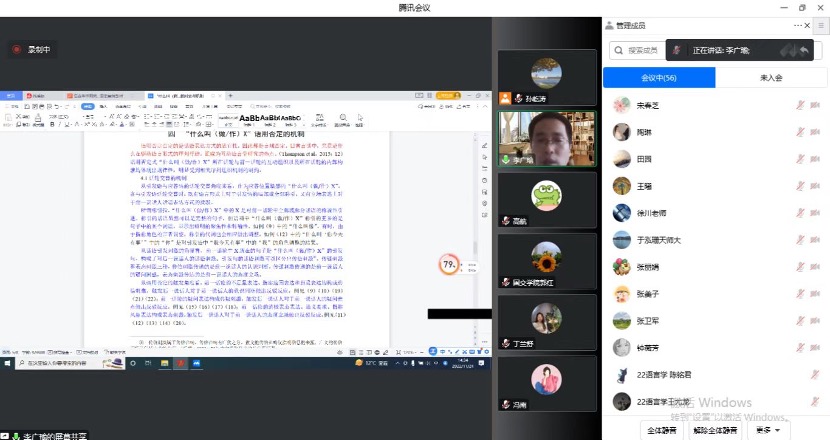Image resolution: width=830 pixels, height=440 pixels.
Task: Switch to the 未入会 tab
Action: (x=770, y=77)
